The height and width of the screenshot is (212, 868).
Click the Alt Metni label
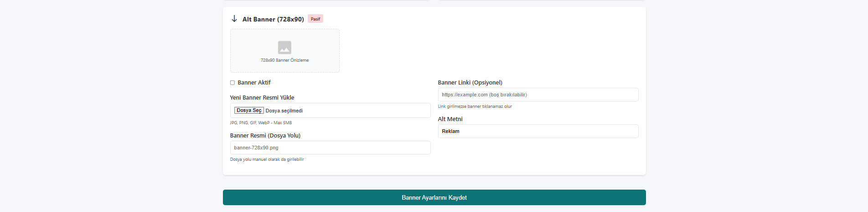(x=450, y=119)
